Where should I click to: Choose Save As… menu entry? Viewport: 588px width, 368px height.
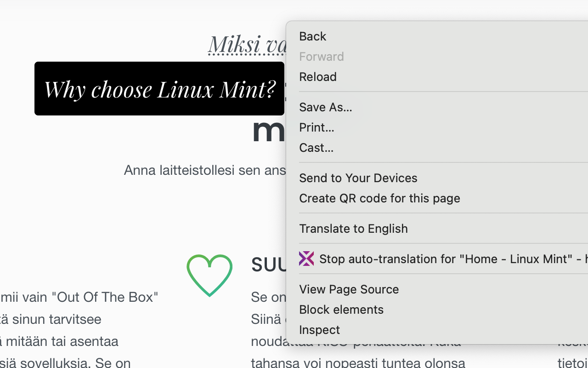(325, 107)
